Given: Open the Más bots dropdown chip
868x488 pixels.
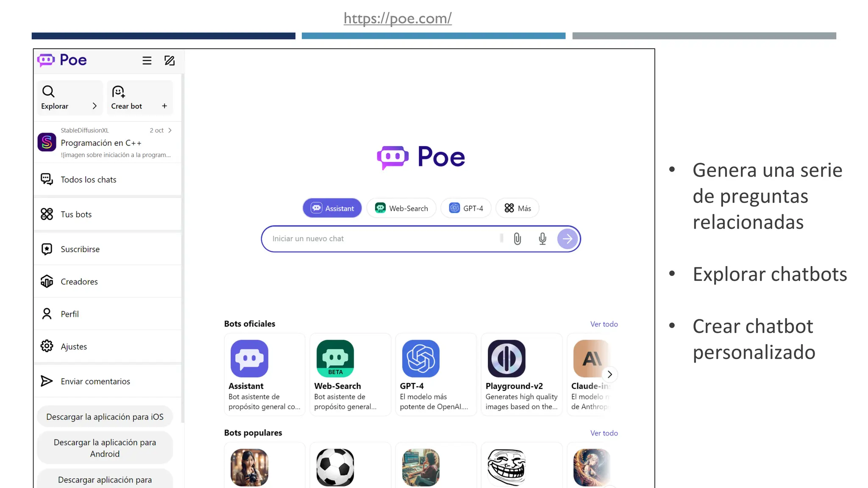Looking at the screenshot, I should [x=517, y=208].
